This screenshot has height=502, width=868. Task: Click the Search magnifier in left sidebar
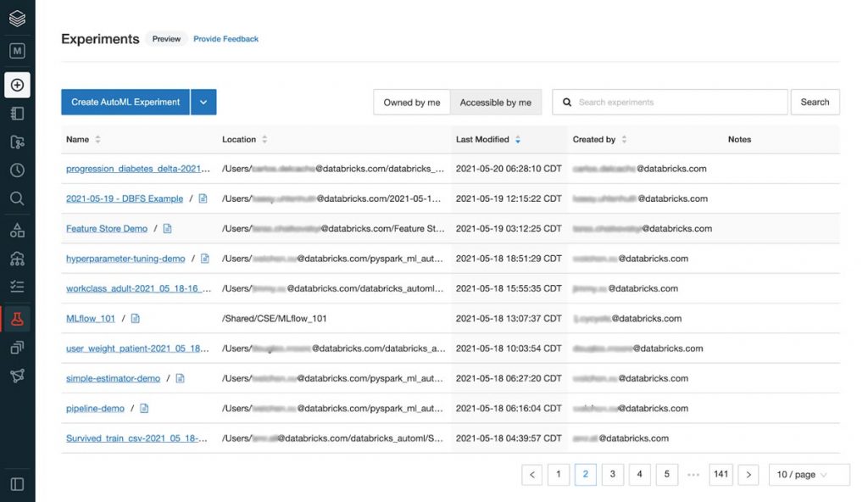coord(17,199)
